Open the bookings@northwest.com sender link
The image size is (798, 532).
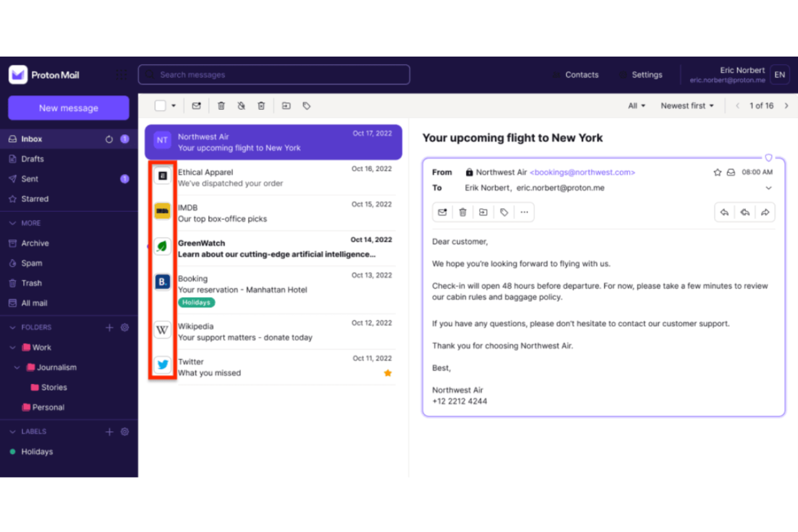582,172
